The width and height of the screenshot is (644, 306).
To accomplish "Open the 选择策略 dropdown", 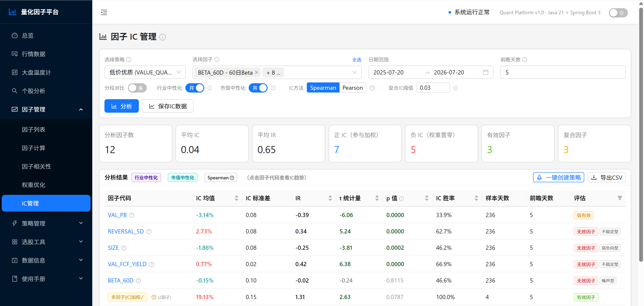I will click(145, 72).
